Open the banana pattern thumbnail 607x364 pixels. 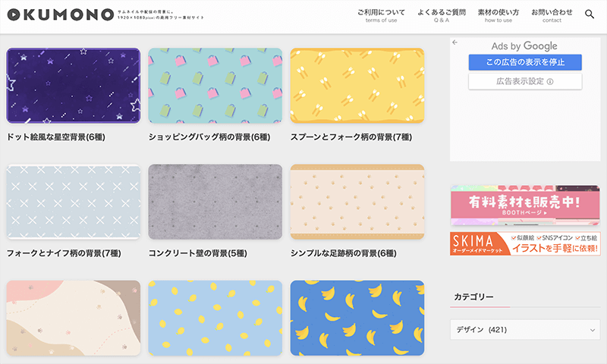(357, 318)
